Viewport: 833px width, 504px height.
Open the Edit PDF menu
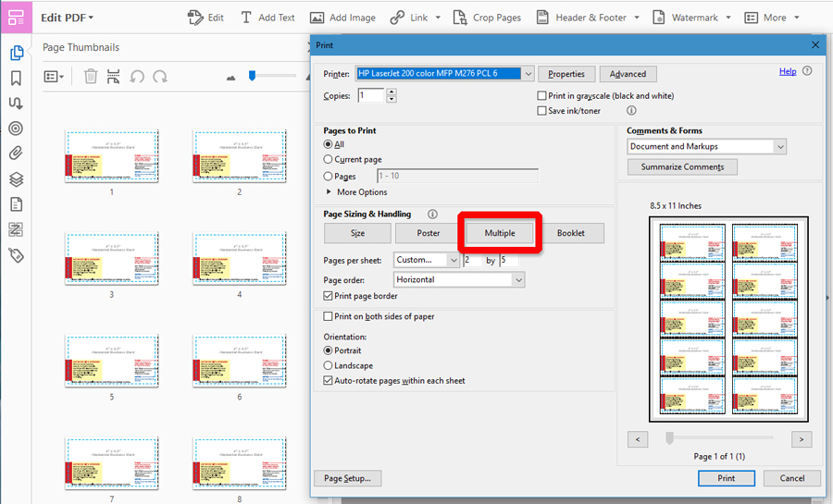pos(67,18)
